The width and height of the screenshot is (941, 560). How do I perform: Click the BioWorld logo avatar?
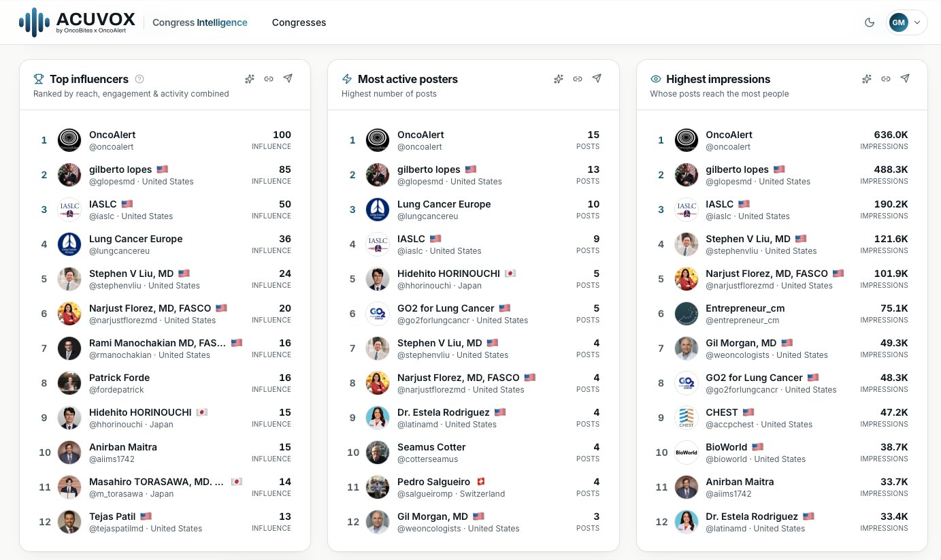[687, 452]
